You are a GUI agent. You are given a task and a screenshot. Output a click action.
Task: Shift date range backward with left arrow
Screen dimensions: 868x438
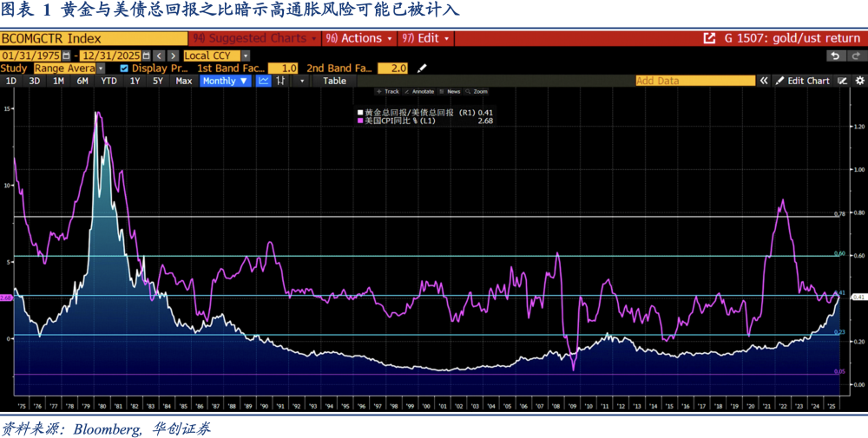(159, 56)
